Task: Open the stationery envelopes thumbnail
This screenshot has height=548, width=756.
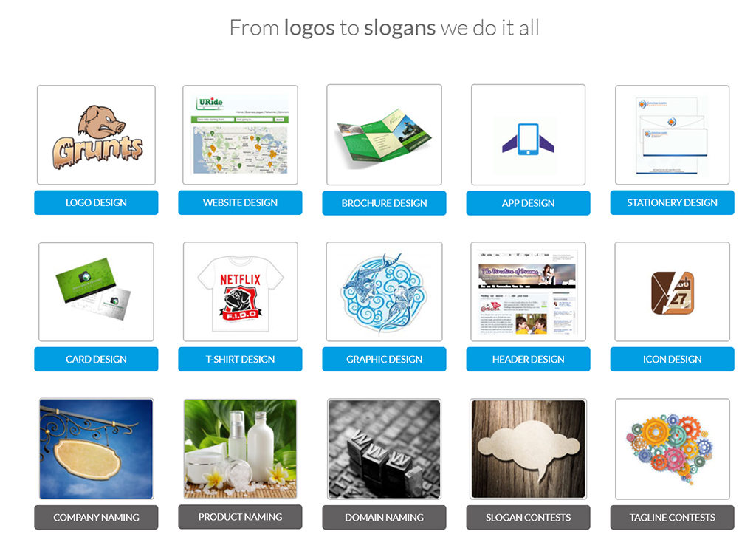Action: [672, 135]
